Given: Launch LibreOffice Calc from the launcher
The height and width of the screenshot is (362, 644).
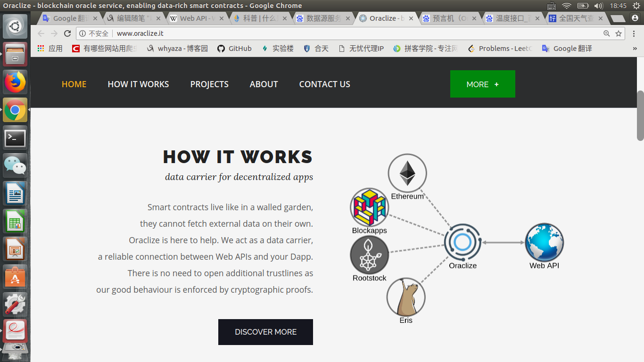Looking at the screenshot, I should point(15,221).
